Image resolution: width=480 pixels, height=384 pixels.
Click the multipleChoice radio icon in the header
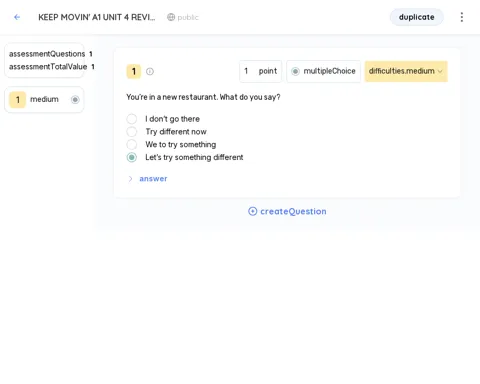point(295,71)
